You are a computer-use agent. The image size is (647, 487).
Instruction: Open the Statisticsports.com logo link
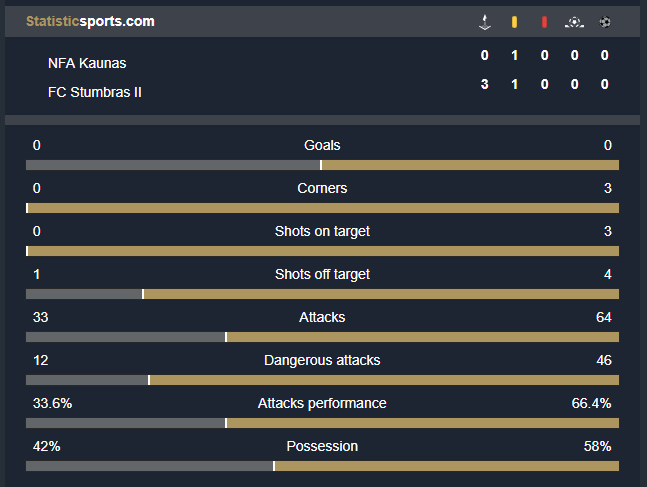click(90, 21)
